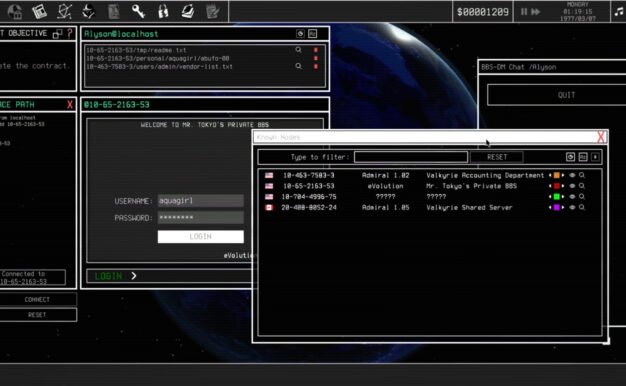Click red color swatch of Mr. Tokyo's BBS
The height and width of the screenshot is (386, 626).
click(x=557, y=186)
